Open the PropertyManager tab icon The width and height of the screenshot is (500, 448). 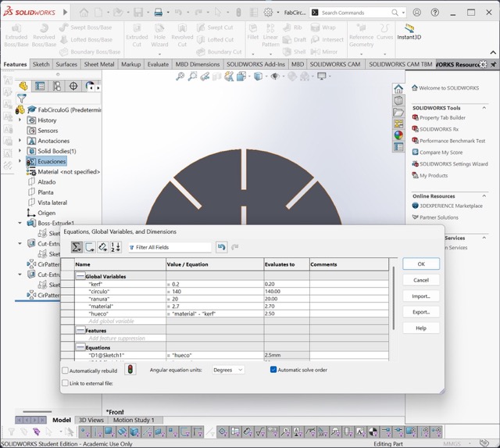pyautogui.click(x=40, y=86)
